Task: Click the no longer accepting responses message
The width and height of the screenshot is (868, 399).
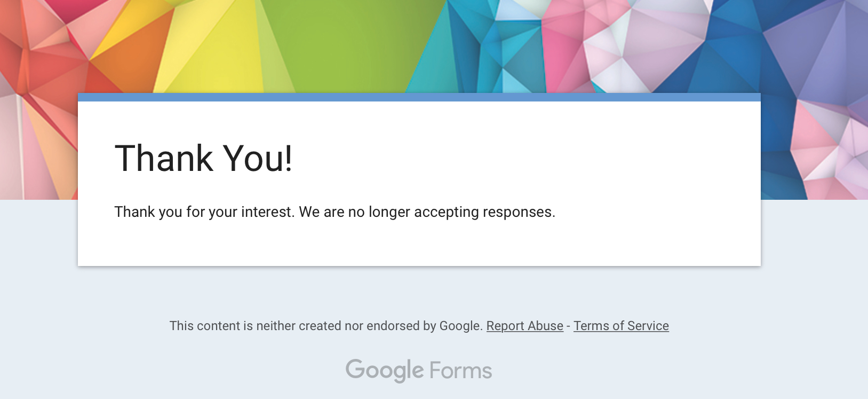Action: pos(335,212)
